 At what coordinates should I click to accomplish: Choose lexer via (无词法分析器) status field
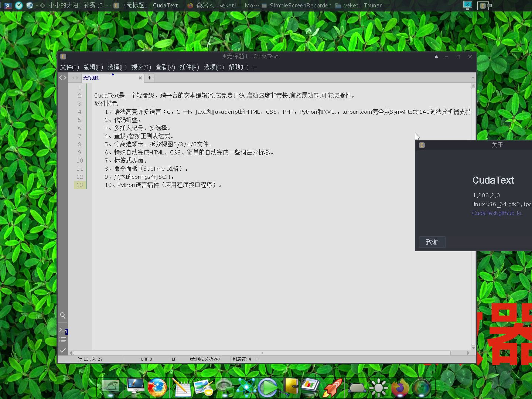[x=205, y=359]
